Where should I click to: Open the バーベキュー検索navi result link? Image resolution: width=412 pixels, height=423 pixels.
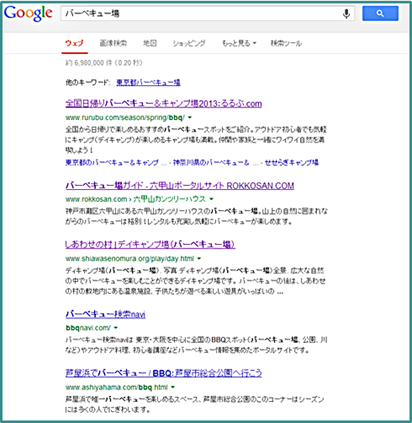coord(105,314)
